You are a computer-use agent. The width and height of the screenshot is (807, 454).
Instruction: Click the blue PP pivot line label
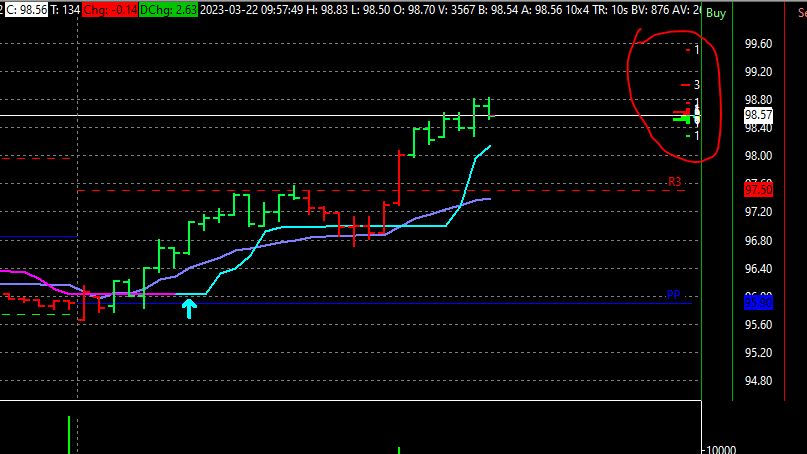click(x=673, y=295)
